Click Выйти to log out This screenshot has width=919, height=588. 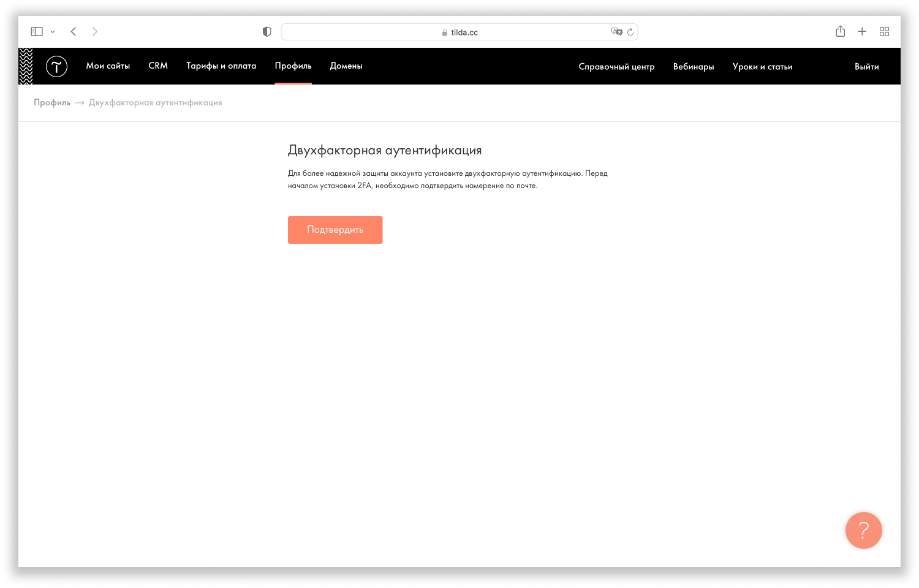(x=866, y=66)
